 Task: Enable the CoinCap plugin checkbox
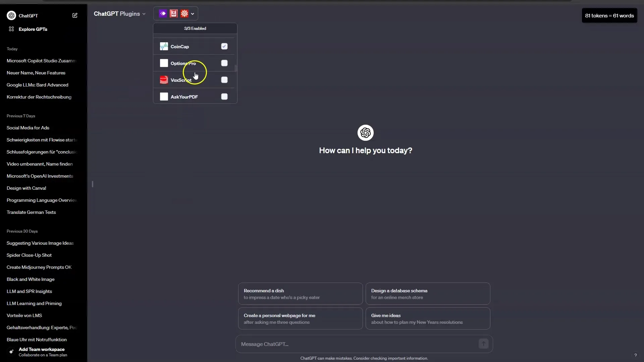[x=224, y=46]
